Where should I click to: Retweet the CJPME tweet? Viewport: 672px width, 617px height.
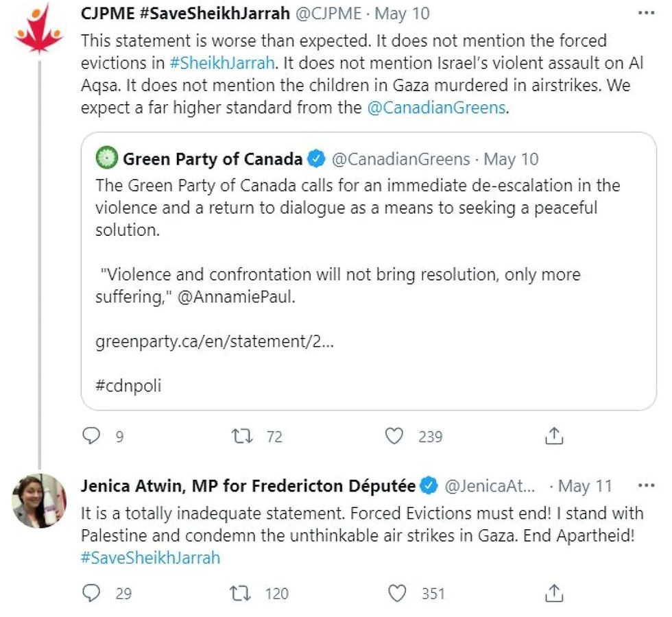point(241,436)
